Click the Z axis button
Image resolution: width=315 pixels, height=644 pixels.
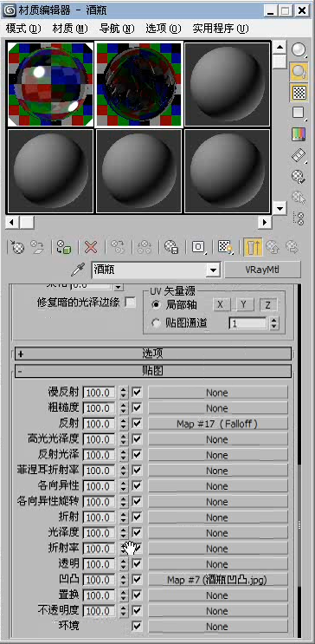(x=268, y=305)
